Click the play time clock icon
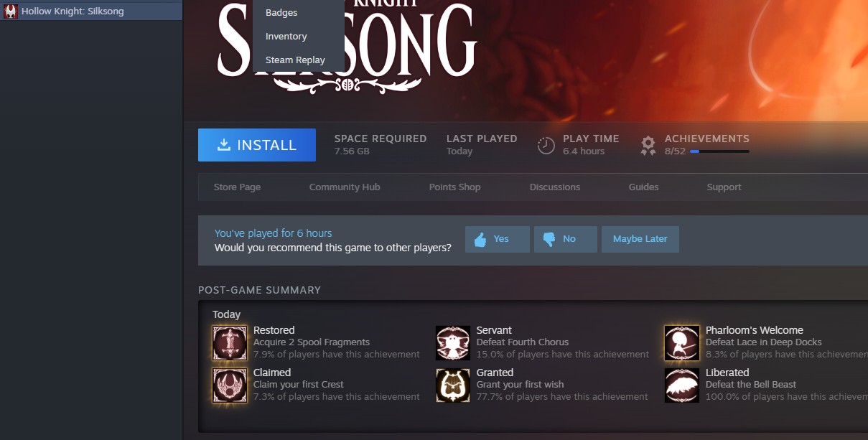868x440 pixels. pyautogui.click(x=546, y=145)
